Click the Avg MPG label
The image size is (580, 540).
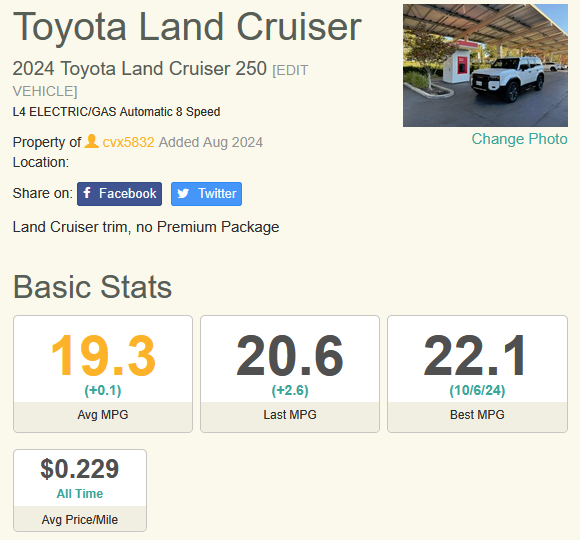pyautogui.click(x=103, y=415)
